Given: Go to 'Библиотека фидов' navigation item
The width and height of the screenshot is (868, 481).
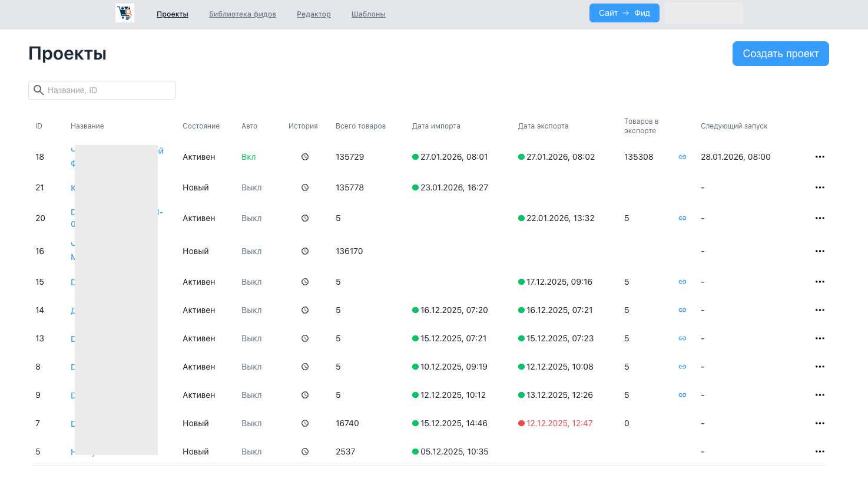Looking at the screenshot, I should click(x=243, y=14).
